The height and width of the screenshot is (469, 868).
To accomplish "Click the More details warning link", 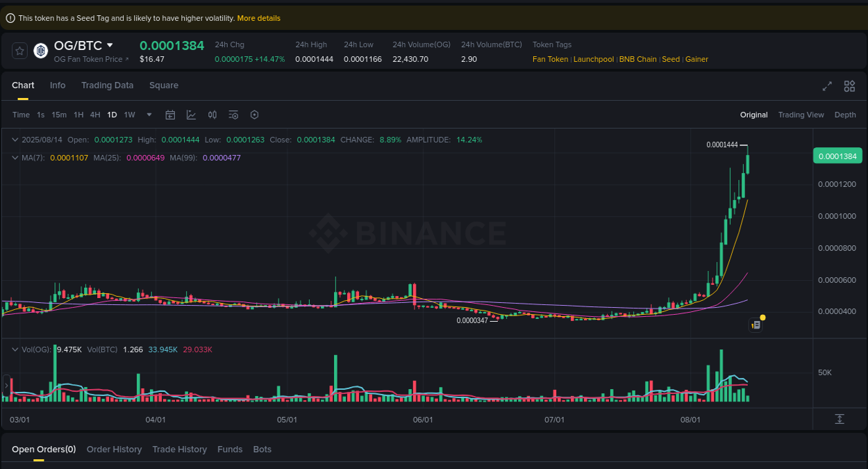I will [x=258, y=17].
